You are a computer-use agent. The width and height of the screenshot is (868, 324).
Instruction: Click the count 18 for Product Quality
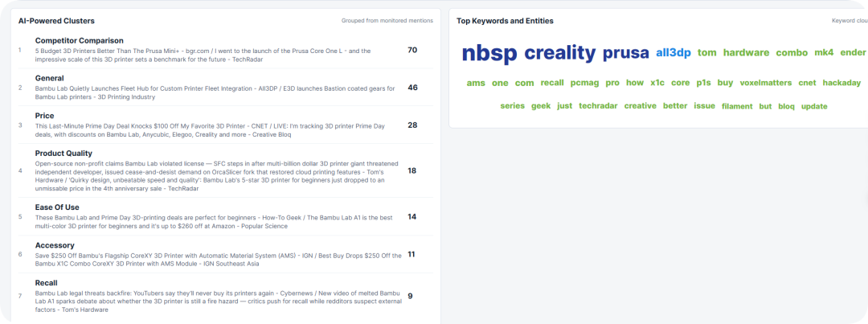point(411,170)
